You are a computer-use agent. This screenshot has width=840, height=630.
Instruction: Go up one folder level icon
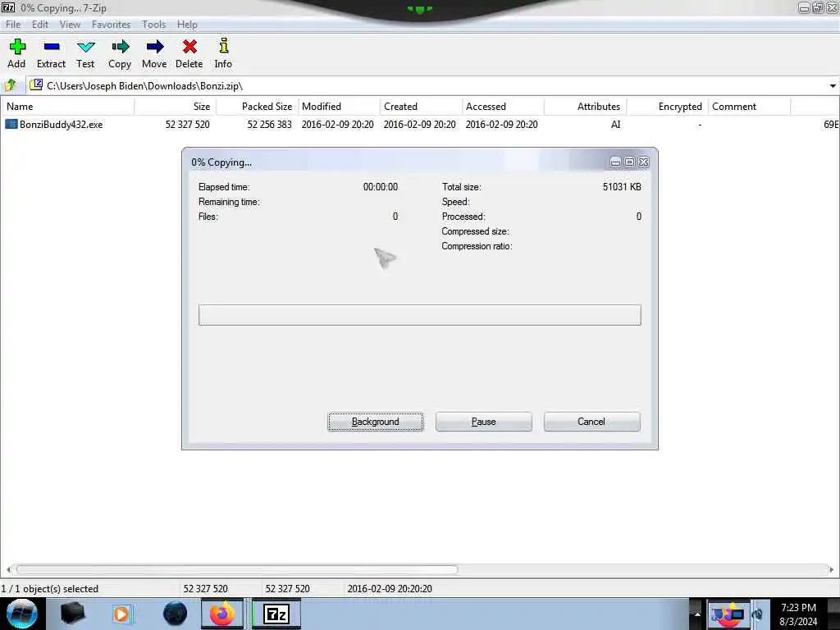(10, 85)
